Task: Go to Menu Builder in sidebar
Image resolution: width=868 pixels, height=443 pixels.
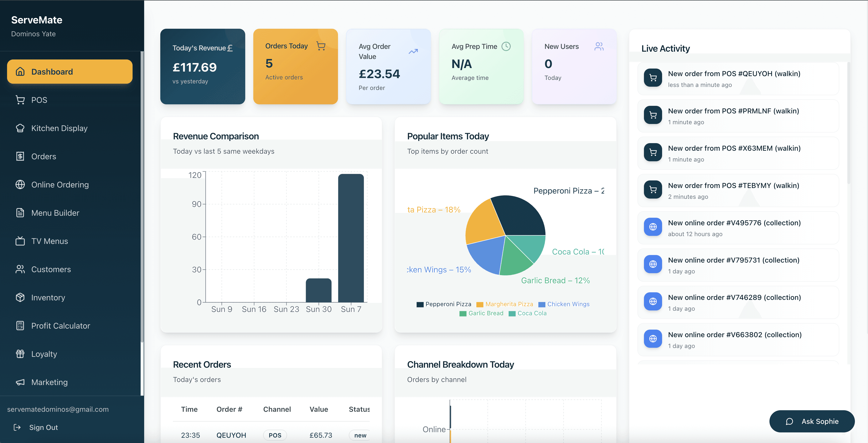Action: pyautogui.click(x=55, y=213)
